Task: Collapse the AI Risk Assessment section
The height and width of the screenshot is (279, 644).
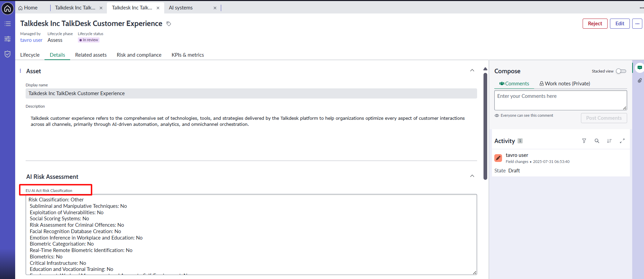Action: click(472, 176)
